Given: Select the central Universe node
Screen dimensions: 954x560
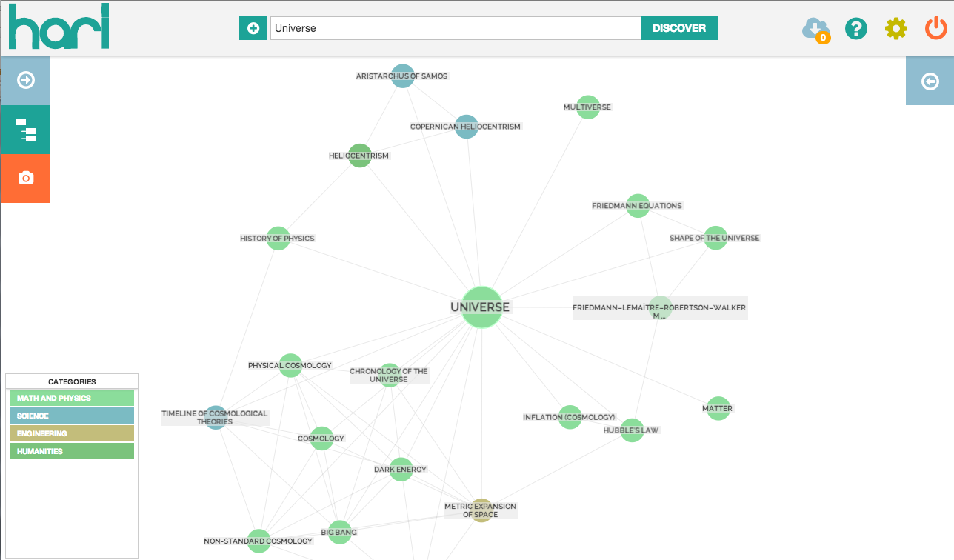Looking at the screenshot, I should (x=482, y=307).
